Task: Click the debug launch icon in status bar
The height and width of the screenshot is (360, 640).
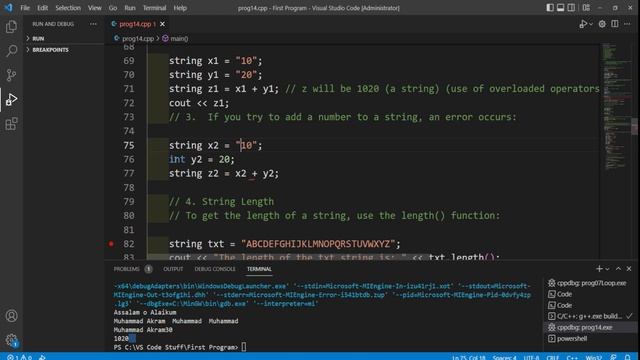Action: click(x=42, y=357)
